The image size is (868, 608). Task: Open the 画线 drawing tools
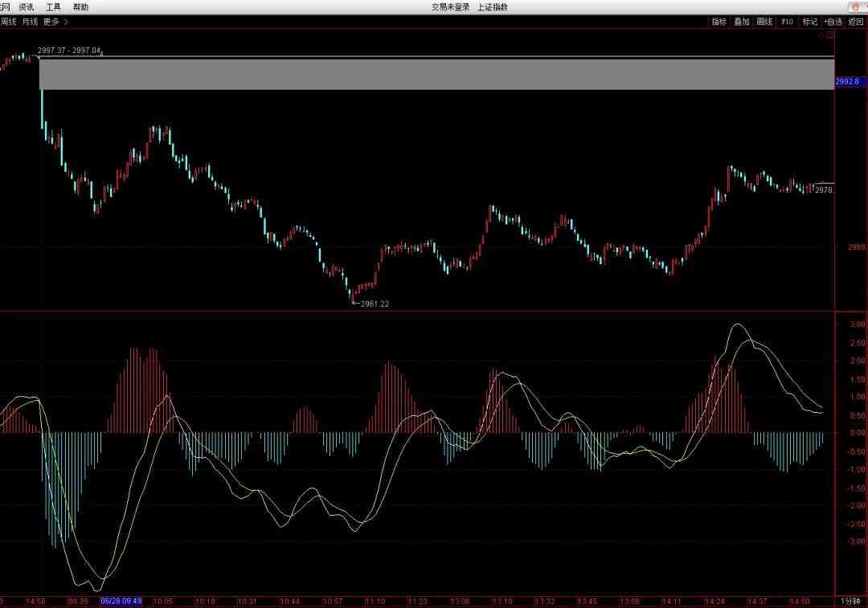coord(764,22)
